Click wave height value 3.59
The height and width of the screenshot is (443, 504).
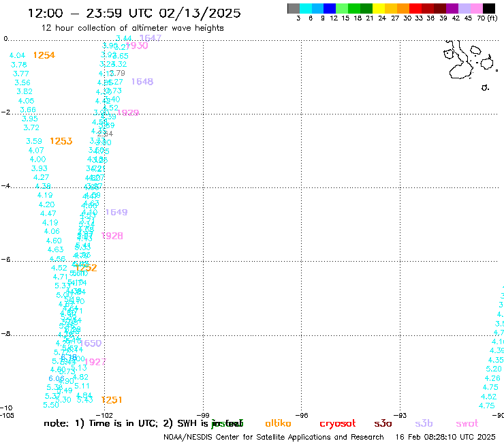(x=34, y=141)
